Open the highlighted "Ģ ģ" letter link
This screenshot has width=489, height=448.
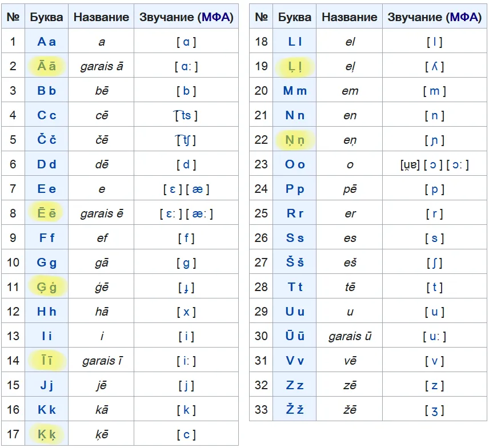46,287
